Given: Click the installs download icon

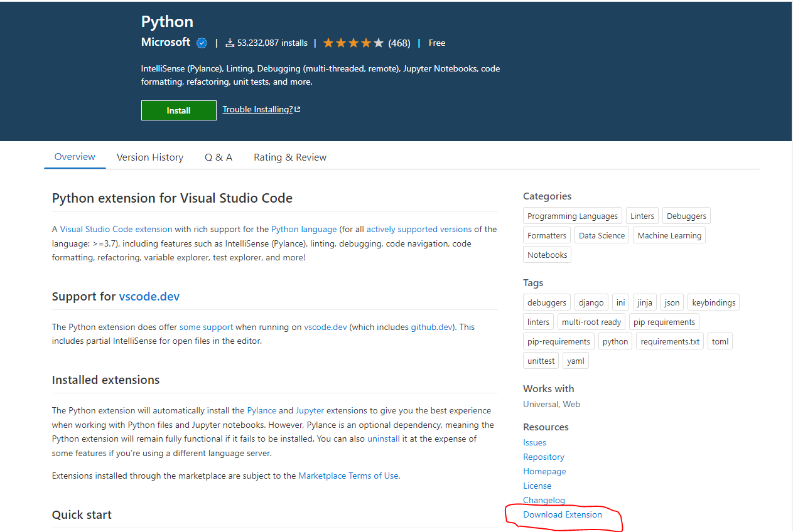Looking at the screenshot, I should (230, 43).
